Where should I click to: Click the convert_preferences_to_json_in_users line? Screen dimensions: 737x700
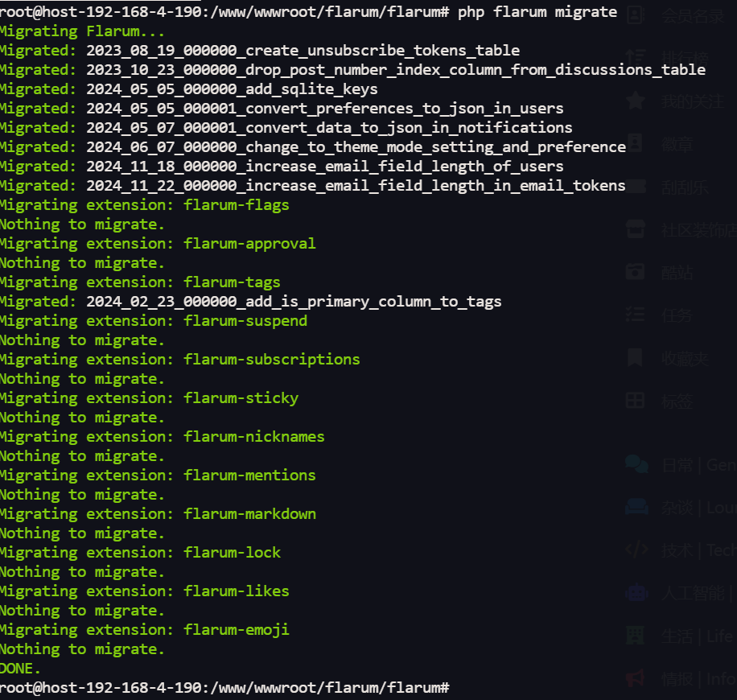pos(282,109)
